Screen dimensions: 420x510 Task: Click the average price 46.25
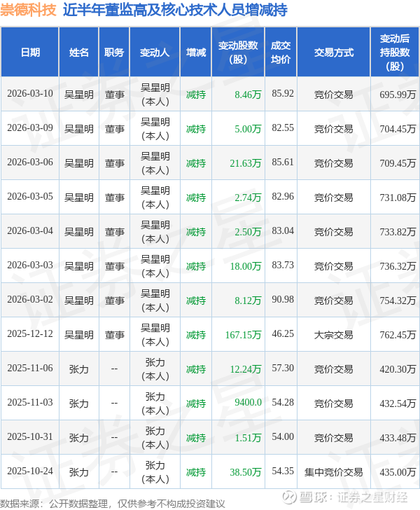(283, 334)
